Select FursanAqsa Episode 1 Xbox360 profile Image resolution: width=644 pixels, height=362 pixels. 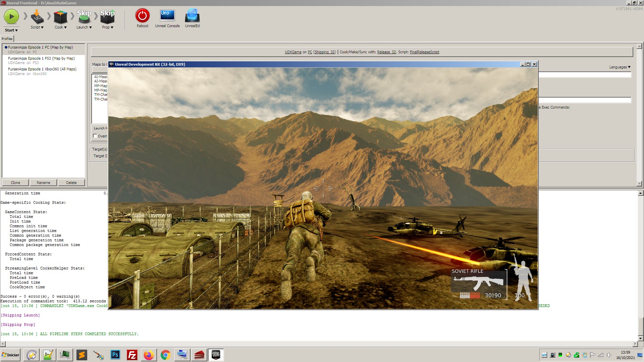(x=44, y=71)
